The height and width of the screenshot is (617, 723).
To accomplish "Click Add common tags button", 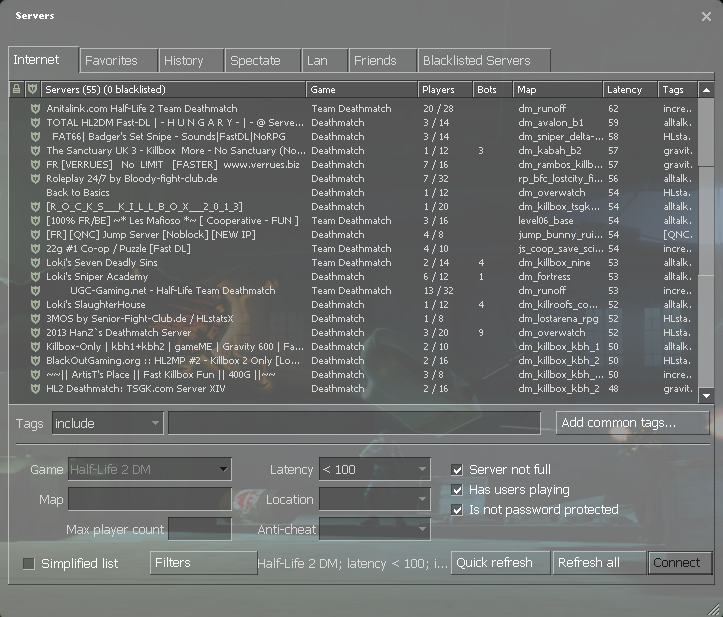I will click(x=632, y=423).
